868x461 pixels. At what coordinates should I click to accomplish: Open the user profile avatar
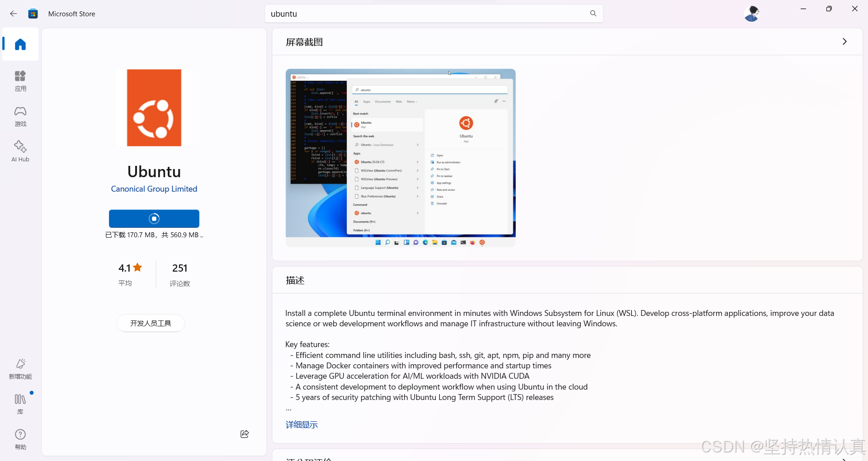coord(752,14)
